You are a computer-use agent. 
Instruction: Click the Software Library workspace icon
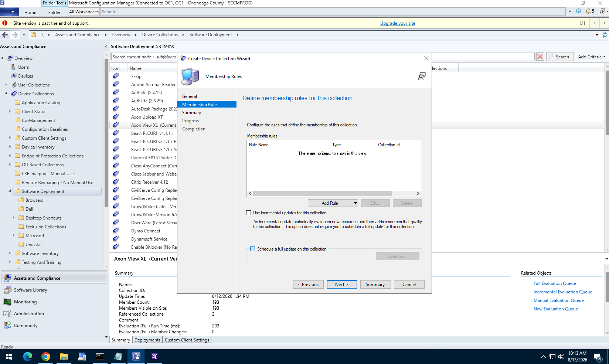[x=7, y=290]
